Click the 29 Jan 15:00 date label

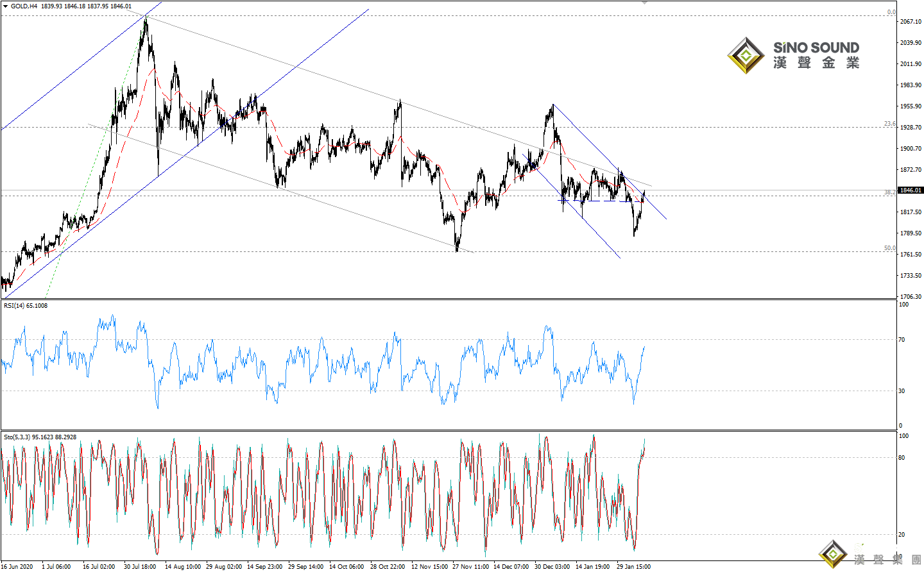point(633,567)
